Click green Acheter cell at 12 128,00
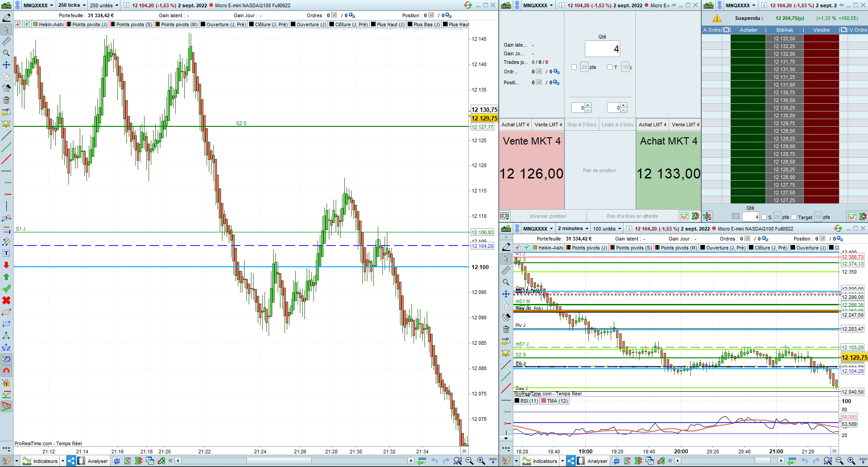The image size is (868, 467). tap(748, 177)
